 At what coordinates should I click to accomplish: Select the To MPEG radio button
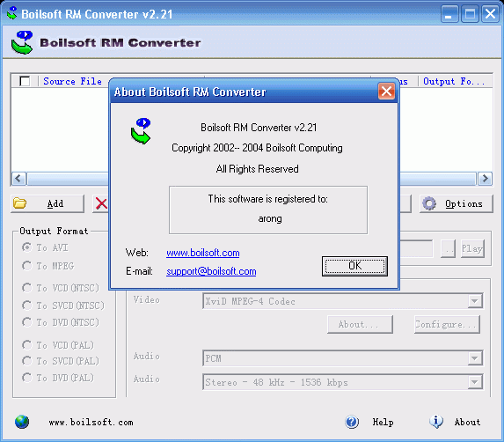click(27, 266)
